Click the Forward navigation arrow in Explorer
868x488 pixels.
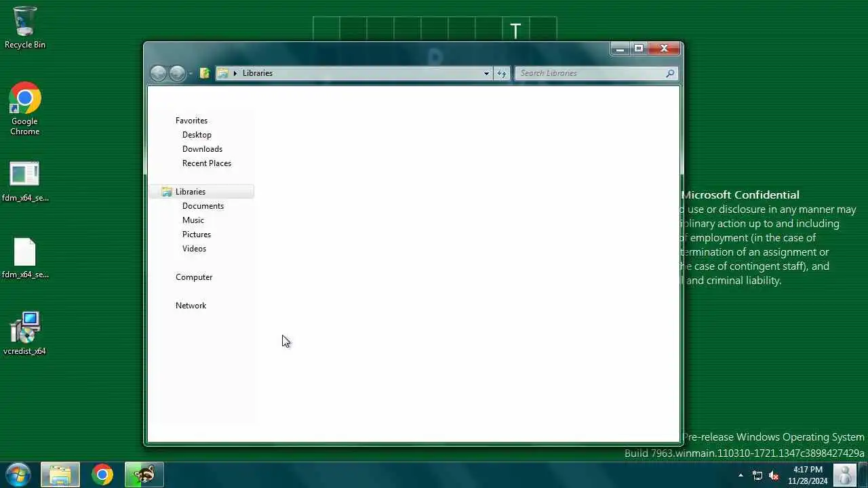[177, 73]
